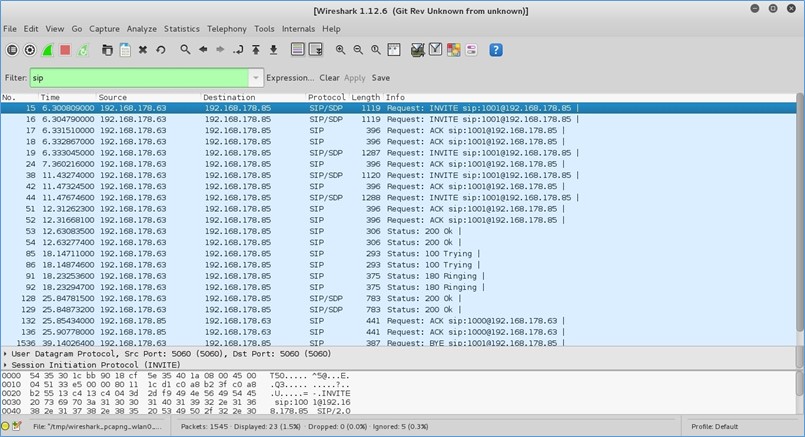Open the Telephony menu
The width and height of the screenshot is (805, 437).
point(227,29)
